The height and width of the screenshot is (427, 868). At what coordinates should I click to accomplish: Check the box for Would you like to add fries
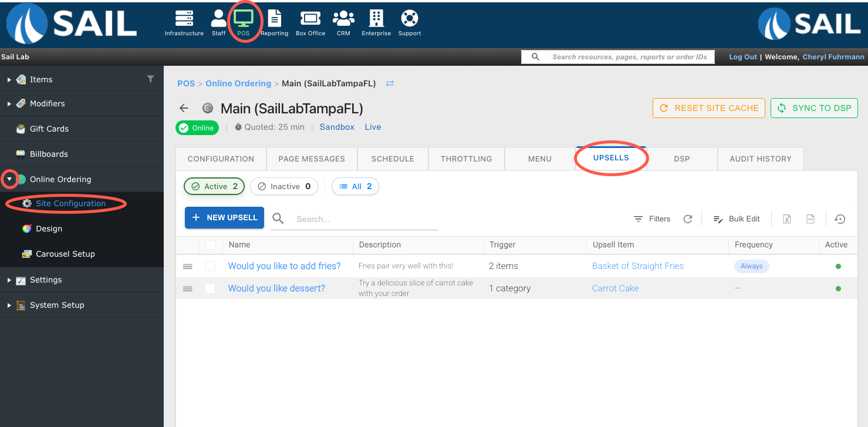210,266
